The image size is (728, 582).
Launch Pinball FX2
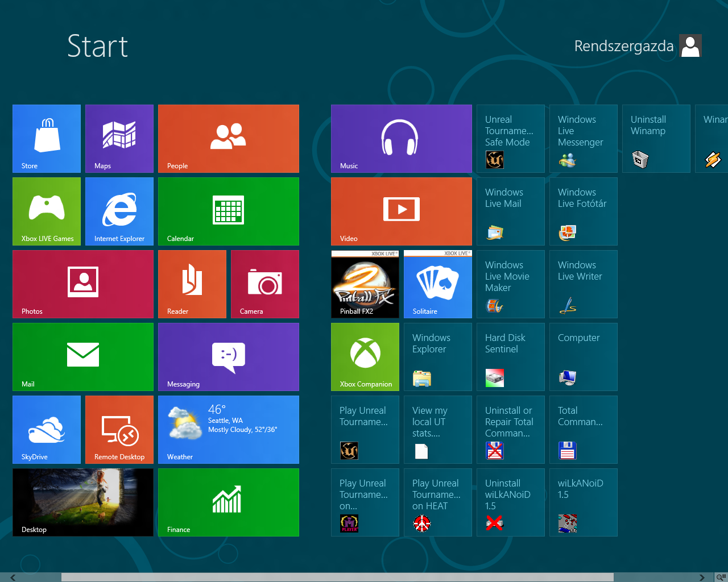[365, 284]
